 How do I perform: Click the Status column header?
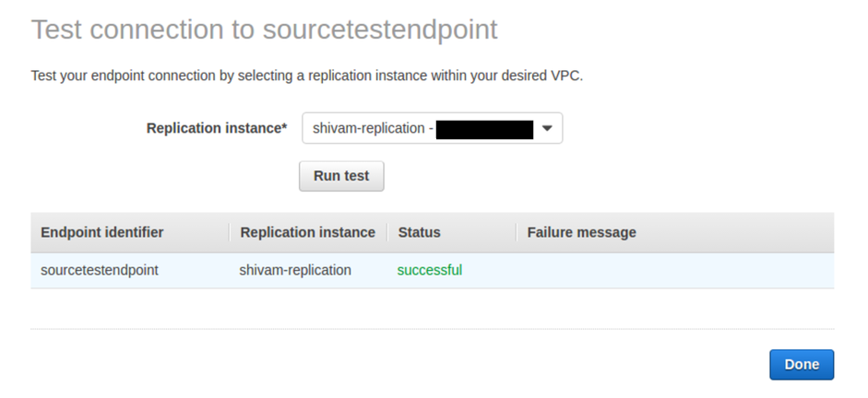click(x=419, y=232)
